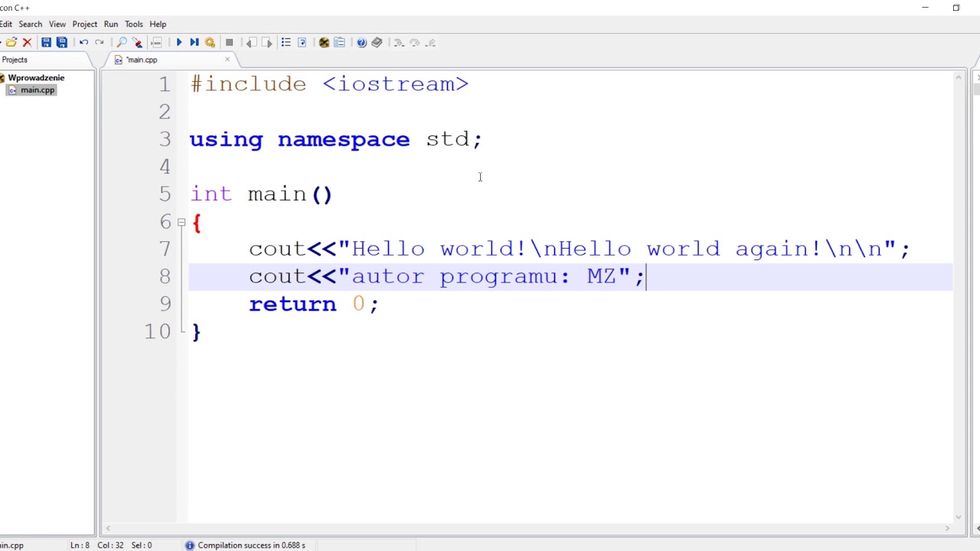The height and width of the screenshot is (551, 980).
Task: Open the Project menu
Action: pyautogui.click(x=84, y=24)
